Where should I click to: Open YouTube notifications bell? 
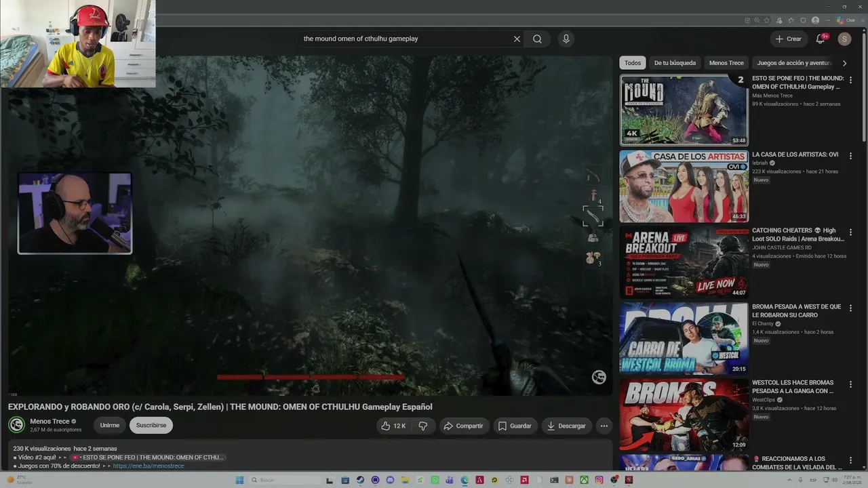click(x=821, y=39)
